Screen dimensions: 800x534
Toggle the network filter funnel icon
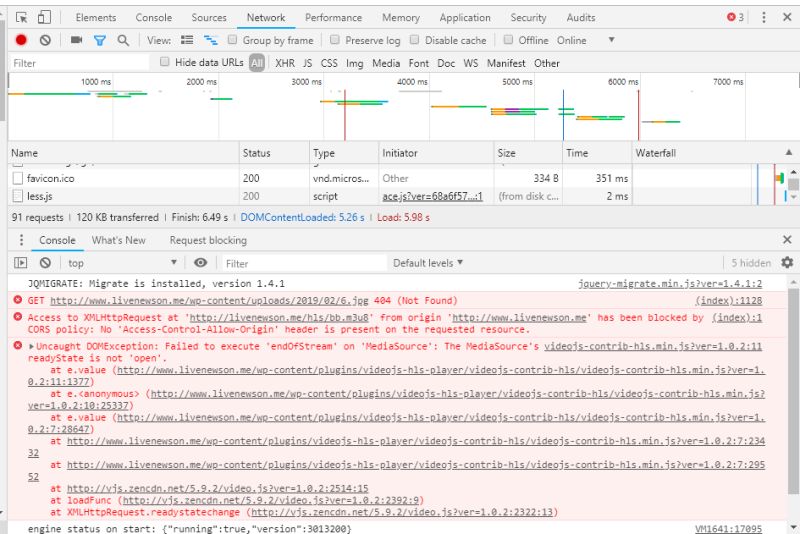(100, 40)
